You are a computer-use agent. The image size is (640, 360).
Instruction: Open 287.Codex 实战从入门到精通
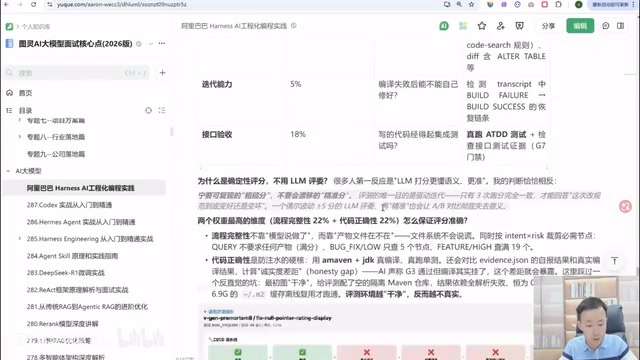[x=69, y=205]
